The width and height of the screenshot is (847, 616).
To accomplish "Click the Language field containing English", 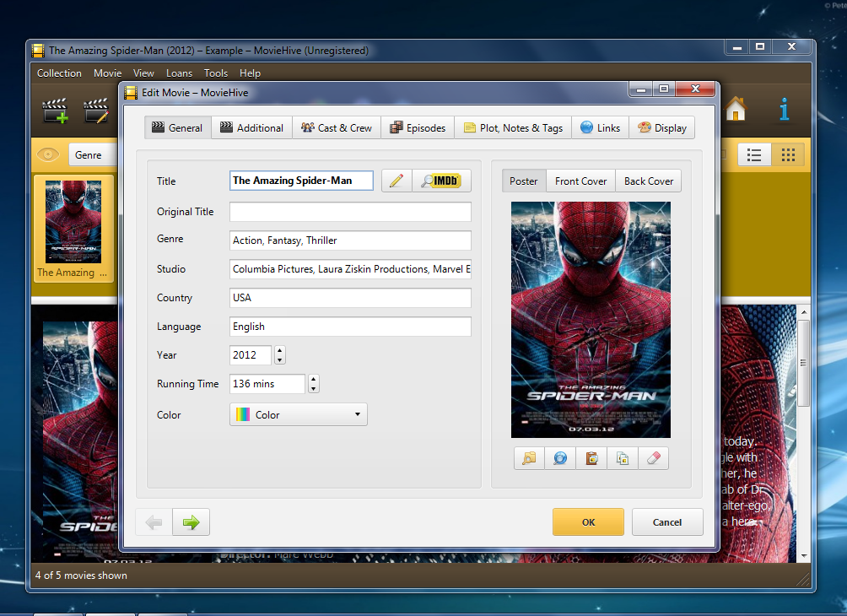I will pyautogui.click(x=350, y=327).
